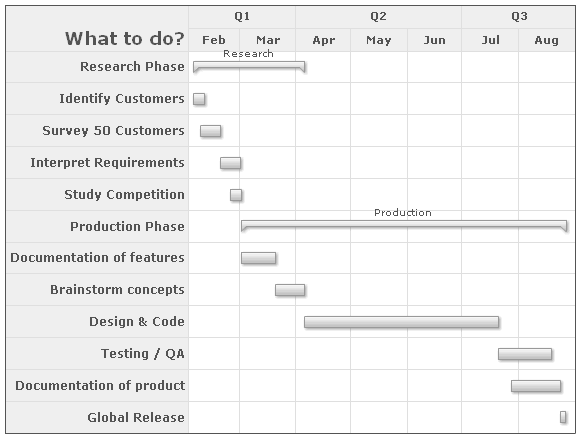Click the Documentation of features bar
The height and width of the screenshot is (438, 581).
pyautogui.click(x=258, y=258)
